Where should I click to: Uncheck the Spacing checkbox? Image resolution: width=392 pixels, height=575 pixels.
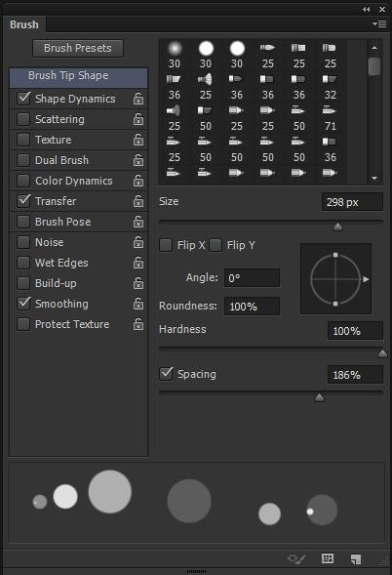click(x=166, y=374)
